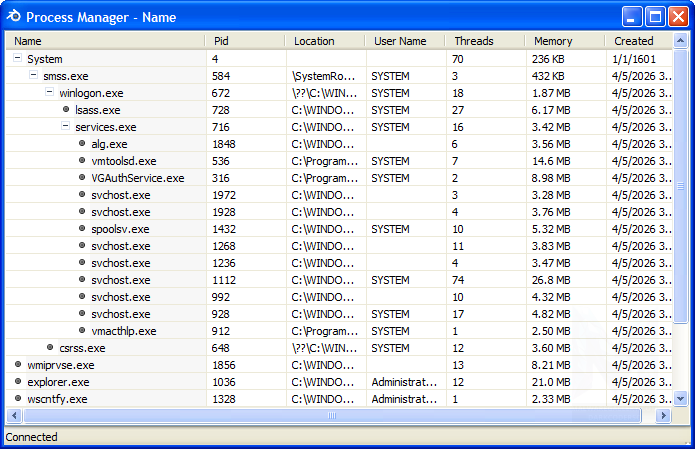
Task: Click the User Name column header
Action: click(405, 41)
